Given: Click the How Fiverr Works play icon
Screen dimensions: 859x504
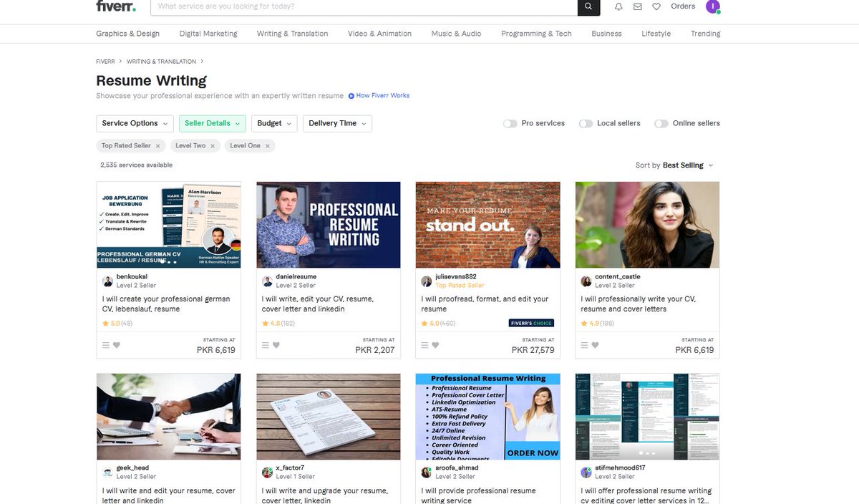Looking at the screenshot, I should (351, 96).
